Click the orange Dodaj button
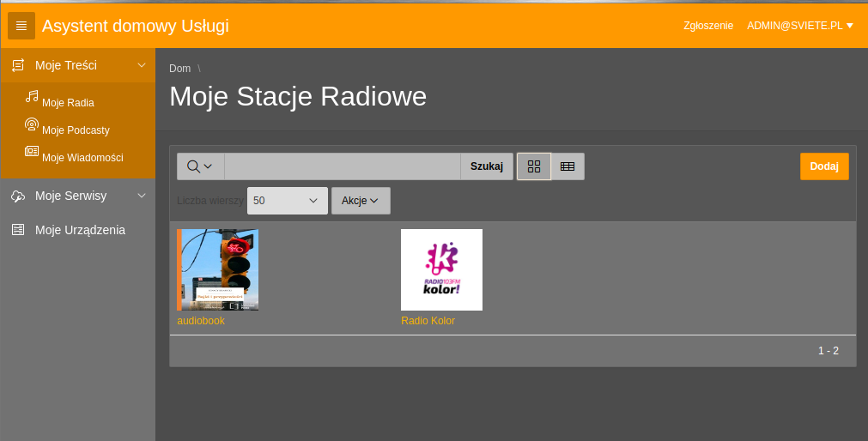 tap(824, 166)
